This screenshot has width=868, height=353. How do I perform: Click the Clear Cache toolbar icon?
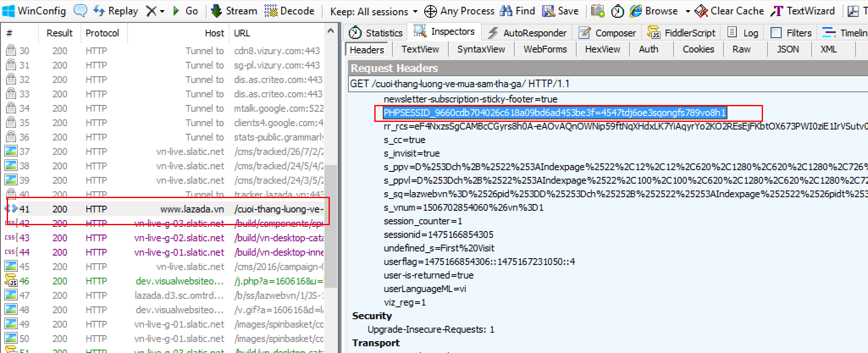(701, 11)
